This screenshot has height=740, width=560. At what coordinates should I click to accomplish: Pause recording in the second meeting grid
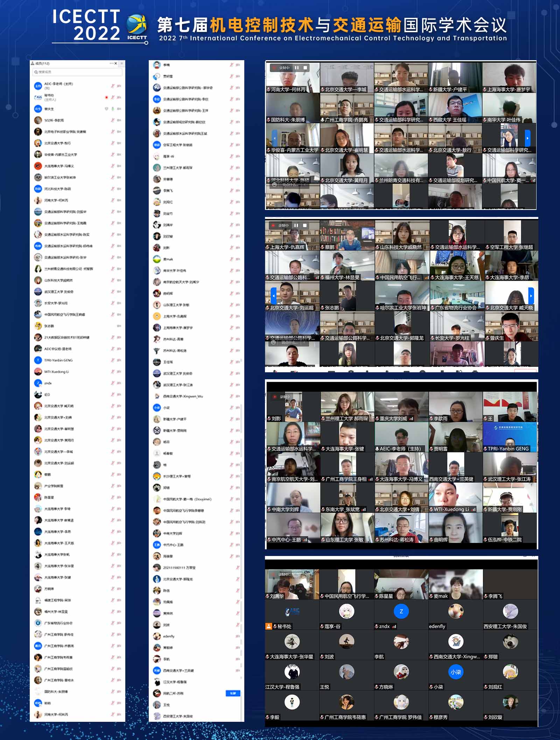[x=296, y=226]
